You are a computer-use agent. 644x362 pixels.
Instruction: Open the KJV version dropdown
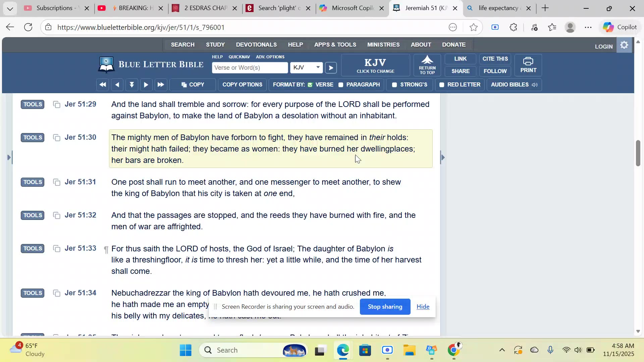pos(306,68)
